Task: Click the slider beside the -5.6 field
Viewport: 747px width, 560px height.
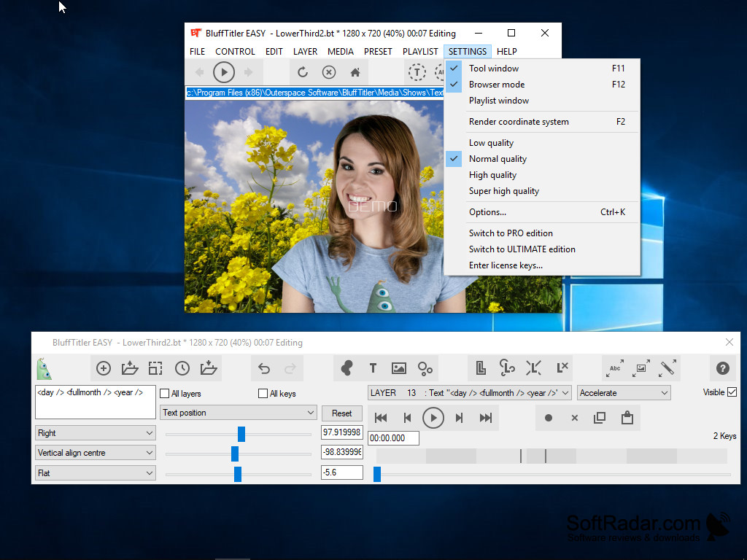Action: pyautogui.click(x=239, y=474)
